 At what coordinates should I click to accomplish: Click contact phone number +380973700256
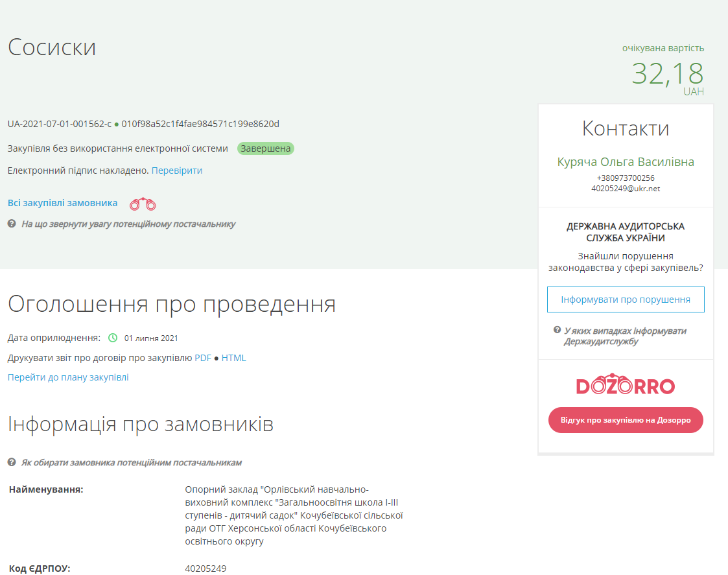[x=626, y=178]
